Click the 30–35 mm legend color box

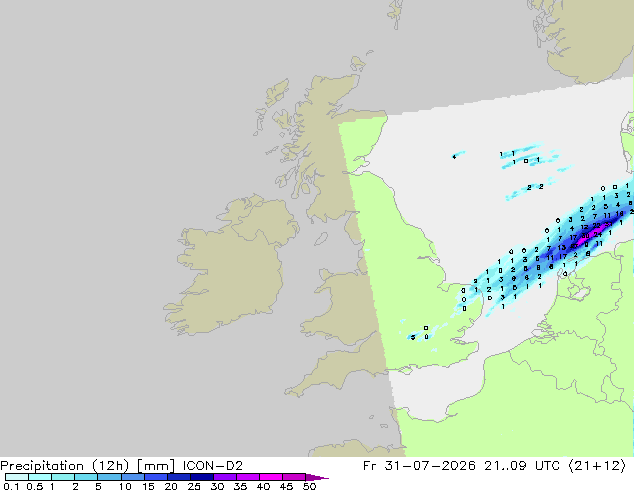(224, 477)
